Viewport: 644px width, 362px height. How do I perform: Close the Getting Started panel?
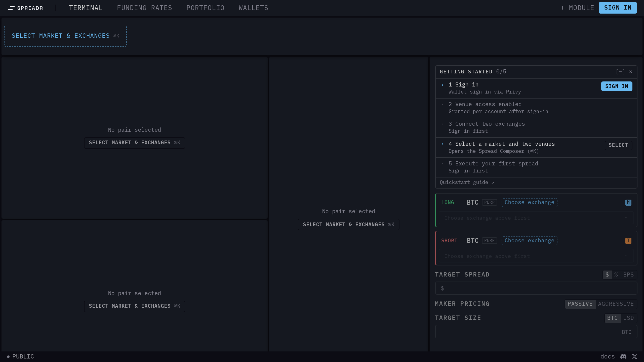631,72
